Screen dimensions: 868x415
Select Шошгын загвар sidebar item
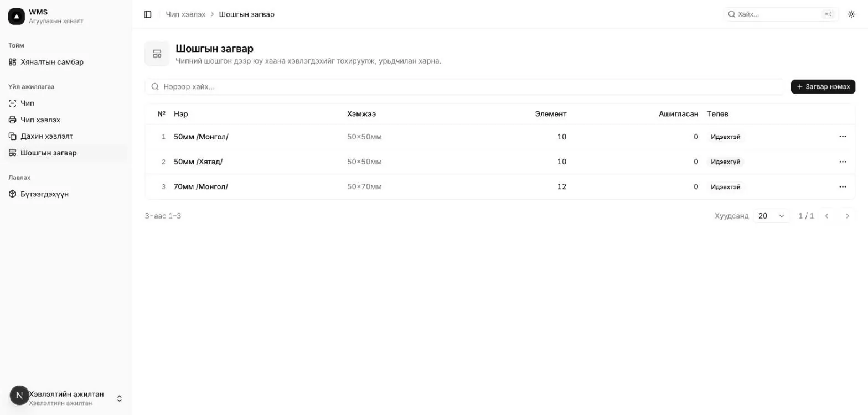[66, 153]
